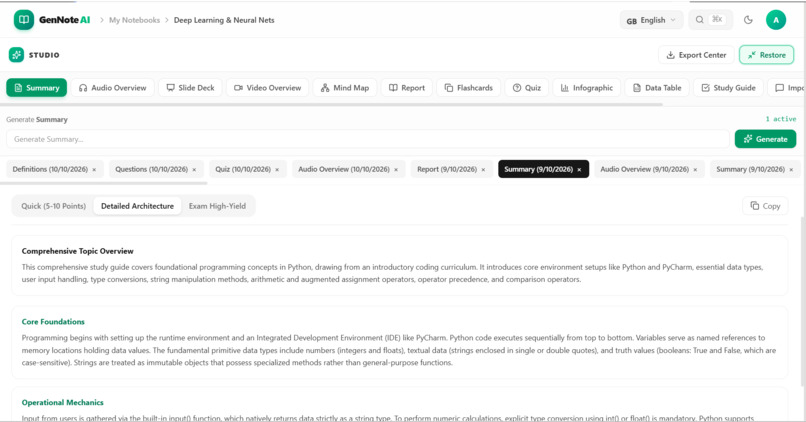Click the Comprehensive Topic Overview heading

(78, 251)
